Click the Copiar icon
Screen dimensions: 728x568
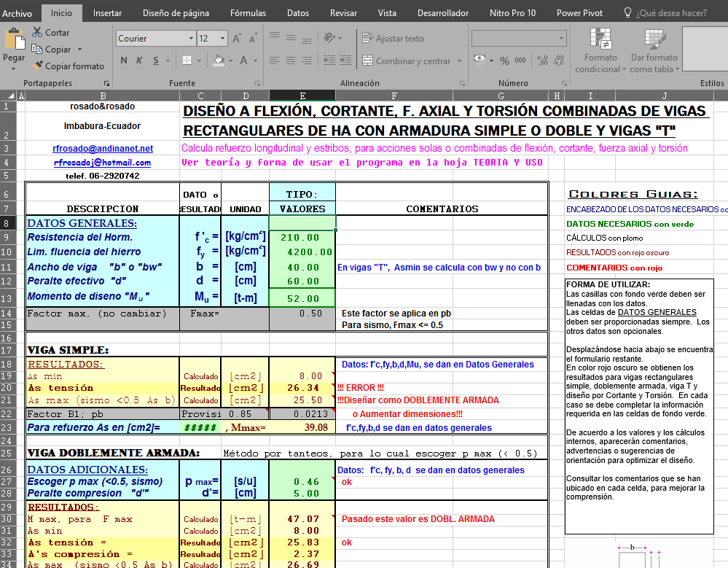(36, 49)
